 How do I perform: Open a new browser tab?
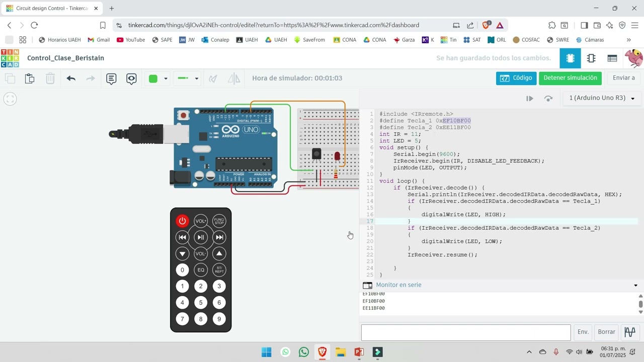click(112, 9)
